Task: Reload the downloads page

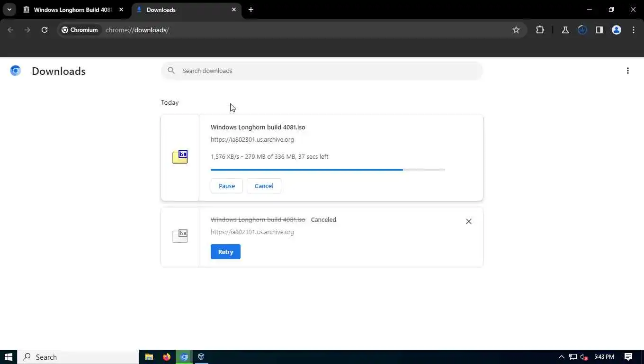Action: 45,30
